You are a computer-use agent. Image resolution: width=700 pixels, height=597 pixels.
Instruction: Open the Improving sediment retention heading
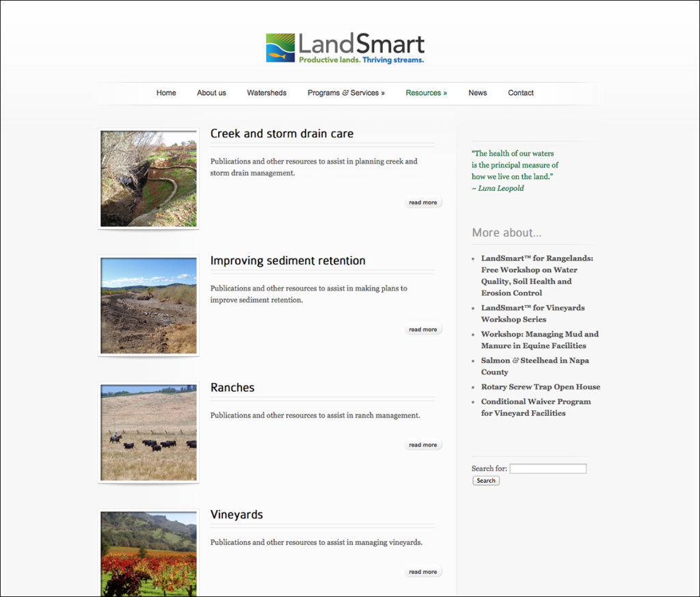288,261
